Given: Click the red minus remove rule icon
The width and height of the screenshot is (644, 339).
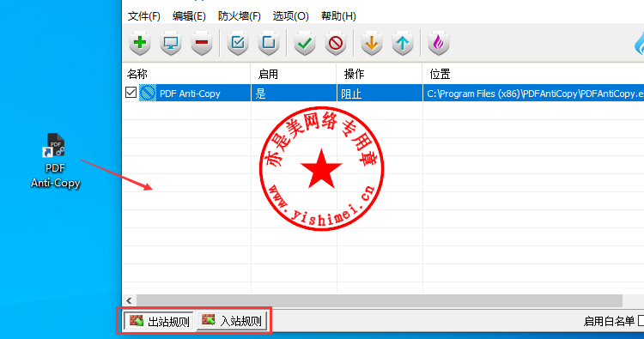Looking at the screenshot, I should (202, 43).
